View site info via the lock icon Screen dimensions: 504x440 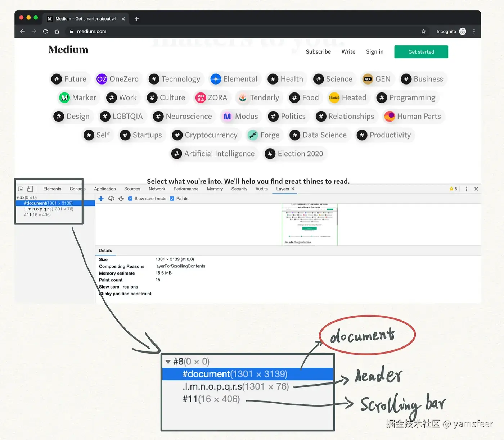[71, 31]
